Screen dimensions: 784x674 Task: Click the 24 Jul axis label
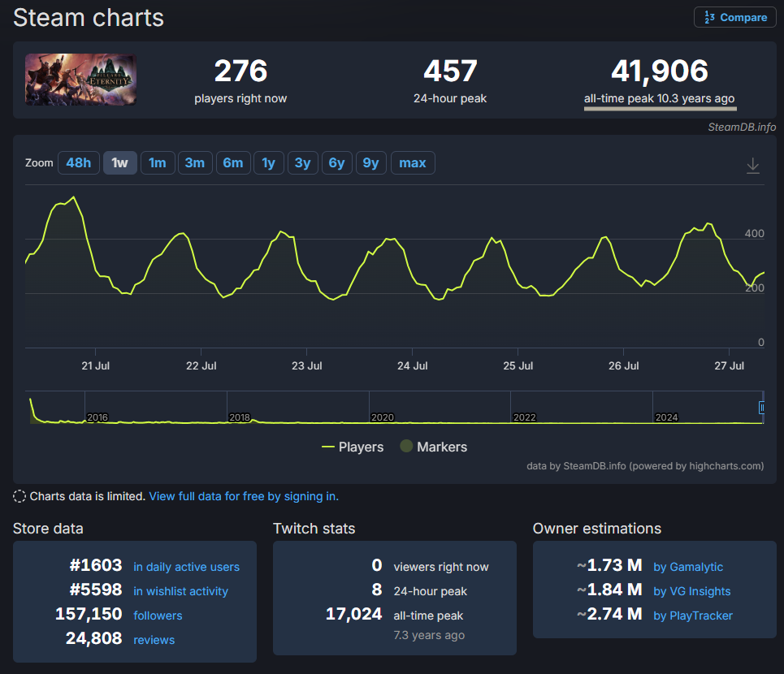pos(413,365)
